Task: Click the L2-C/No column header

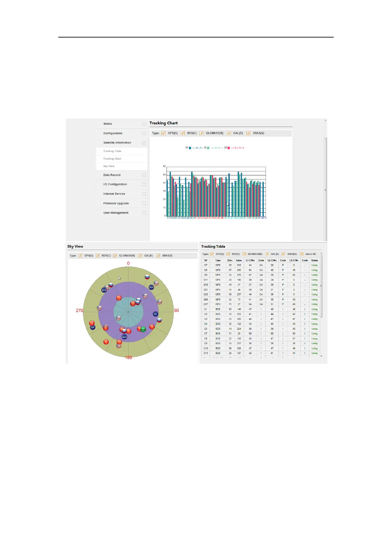Action: [x=272, y=260]
